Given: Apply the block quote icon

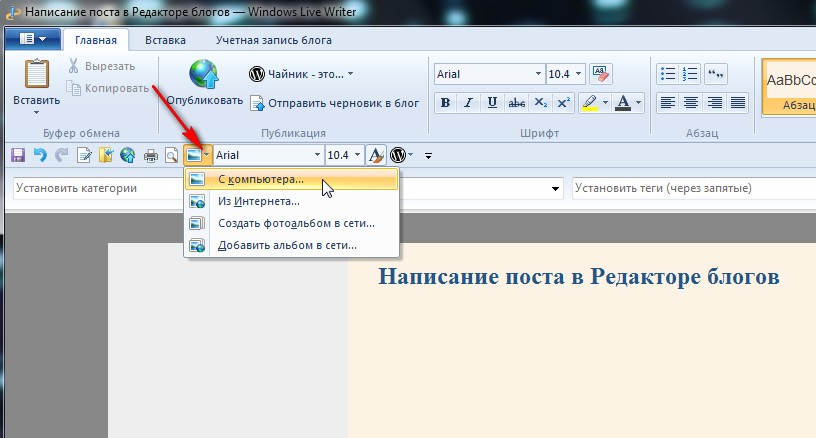Looking at the screenshot, I should (x=716, y=74).
